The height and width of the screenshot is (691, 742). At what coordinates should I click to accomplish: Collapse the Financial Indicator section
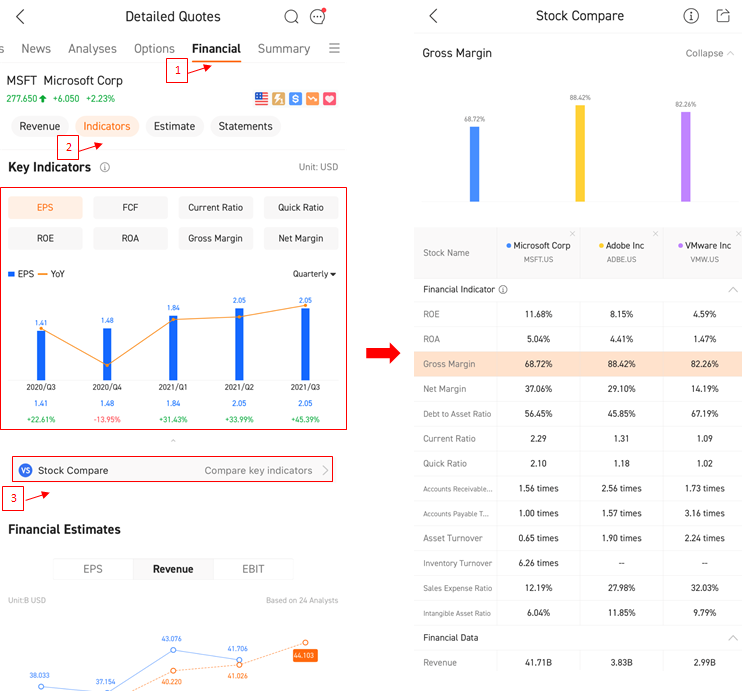[733, 289]
